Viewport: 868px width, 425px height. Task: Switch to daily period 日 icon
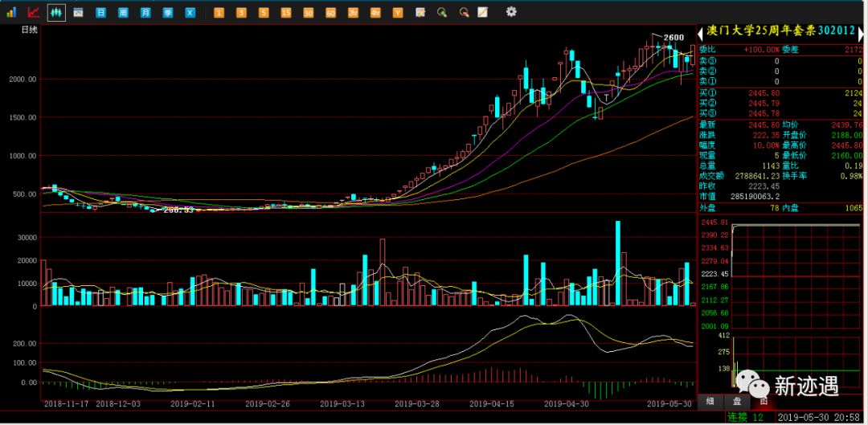click(100, 12)
